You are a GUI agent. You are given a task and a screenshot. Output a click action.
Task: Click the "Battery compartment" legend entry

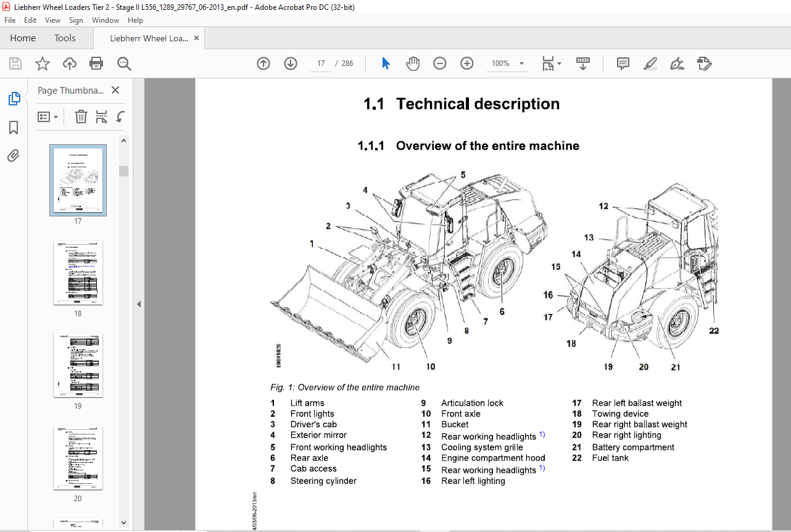(633, 448)
